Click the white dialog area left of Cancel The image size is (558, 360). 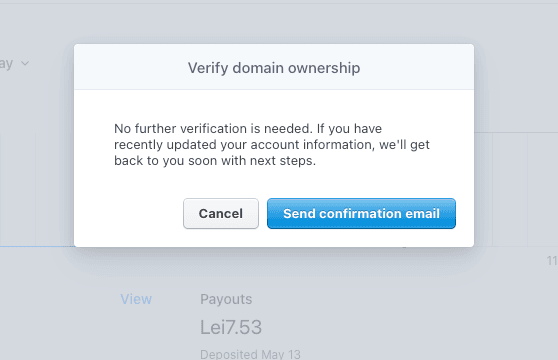pos(128,213)
